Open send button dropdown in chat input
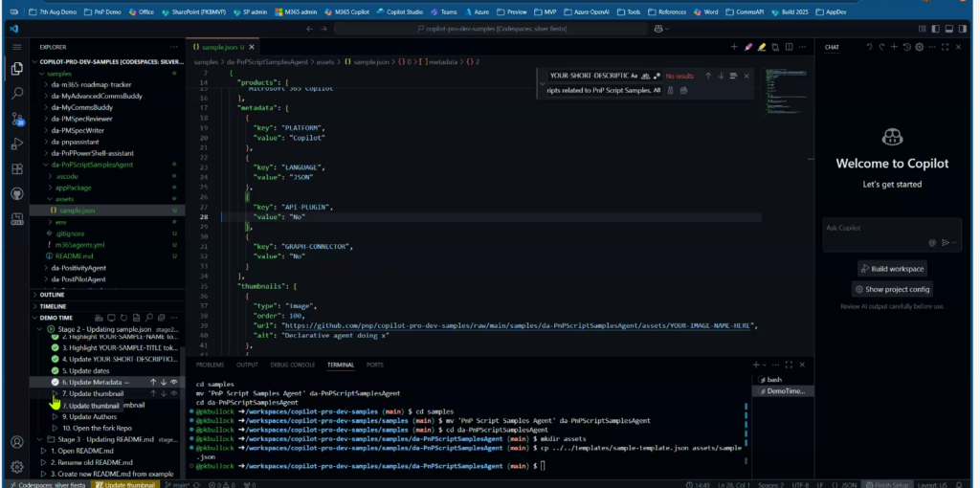Screen dimensions: 980x488 click(x=954, y=242)
